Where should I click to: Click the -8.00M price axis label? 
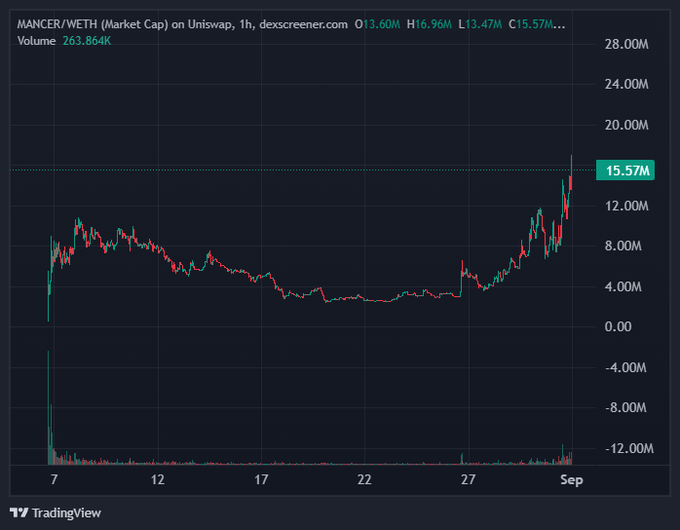point(626,408)
